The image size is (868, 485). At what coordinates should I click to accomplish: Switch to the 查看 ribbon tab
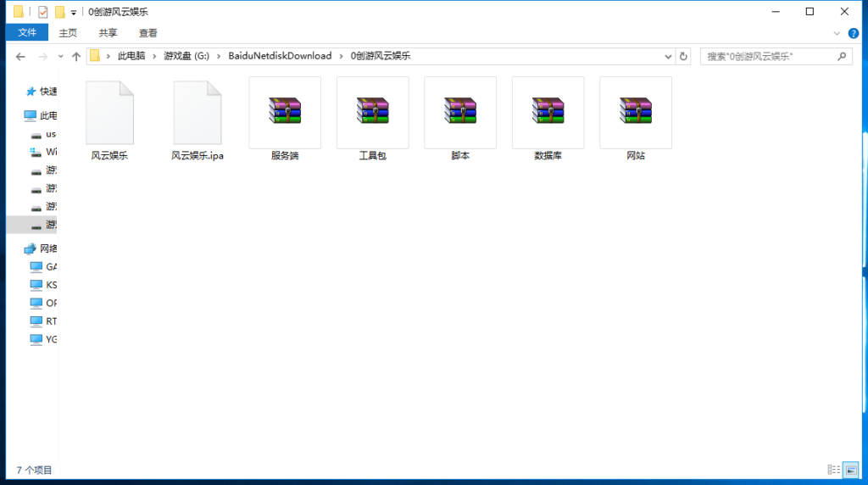point(148,33)
